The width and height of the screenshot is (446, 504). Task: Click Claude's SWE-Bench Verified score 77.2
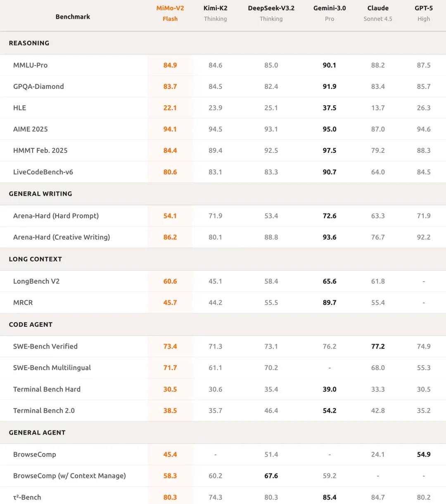(378, 346)
